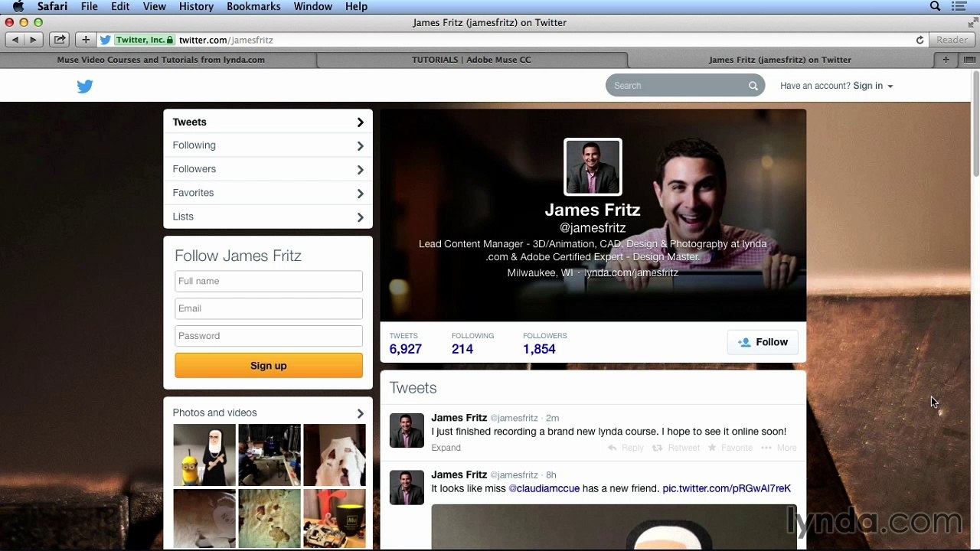Click James Fritz profile picture in header

point(593,167)
